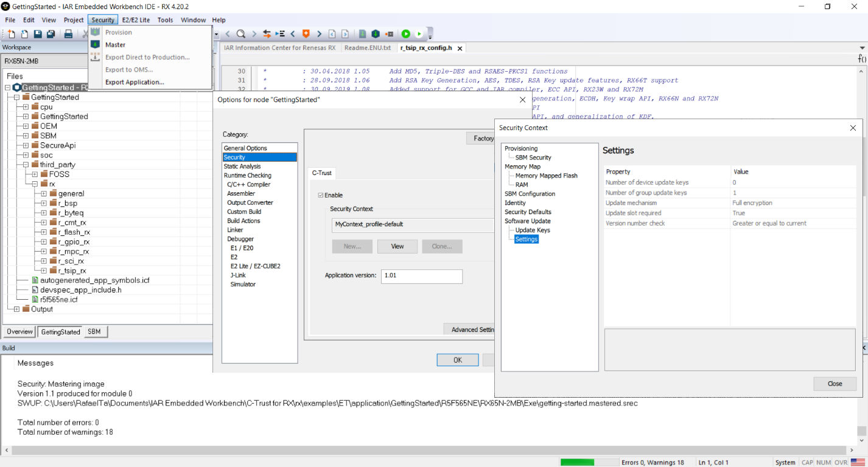Choose Export Application from Security menu
868x467 pixels.
pos(135,82)
